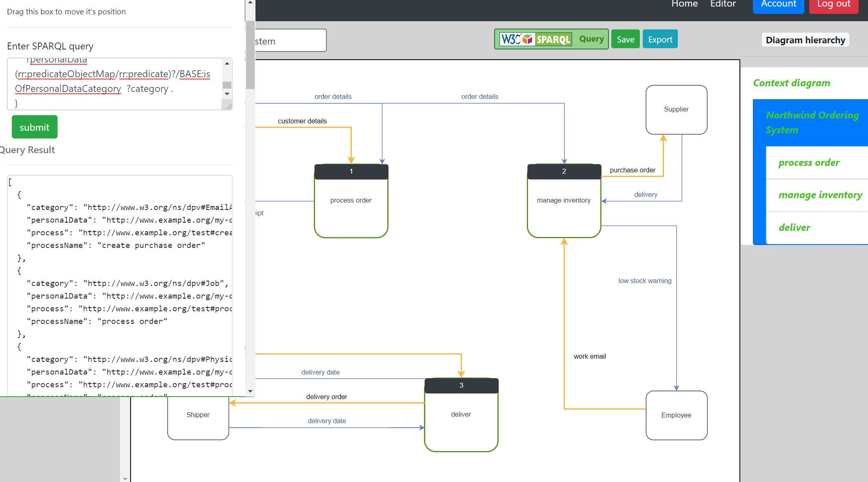Submit the SPARQL query
This screenshot has height=482, width=868.
click(x=34, y=127)
